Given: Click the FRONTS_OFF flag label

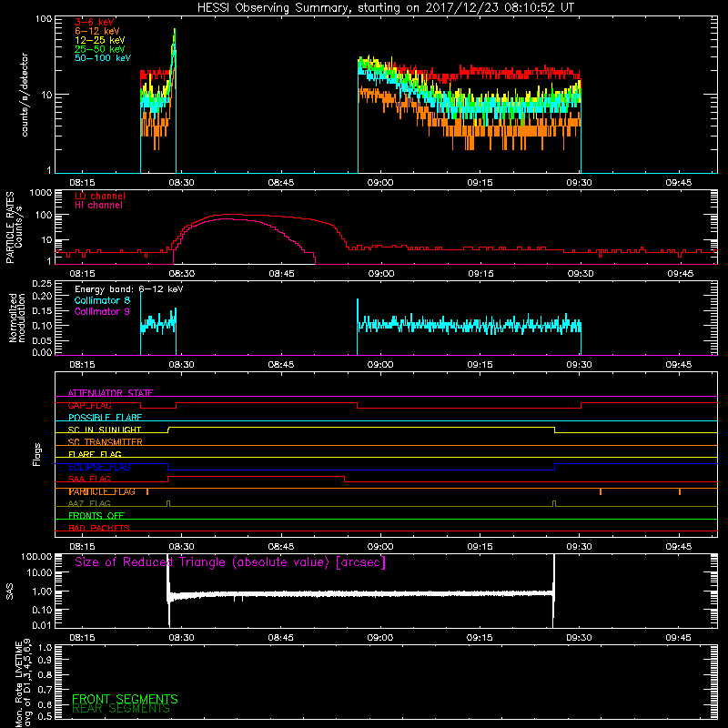Looking at the screenshot, I should click(x=96, y=516).
